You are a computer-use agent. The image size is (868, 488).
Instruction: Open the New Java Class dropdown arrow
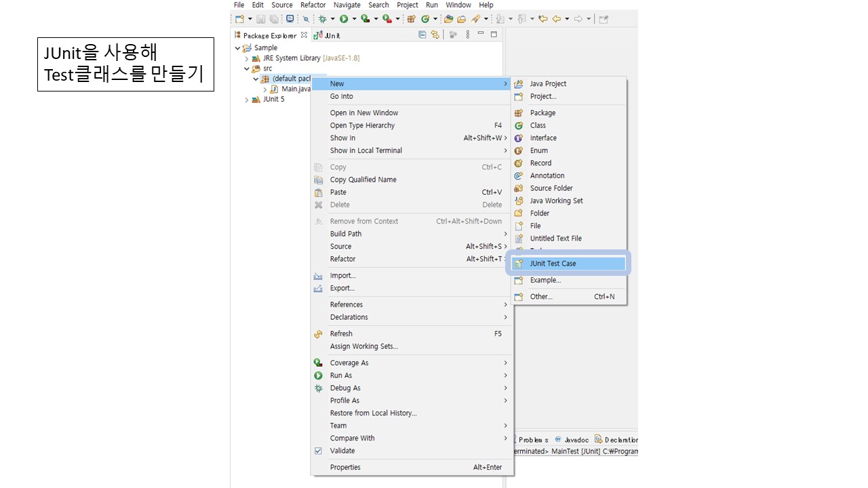435,19
